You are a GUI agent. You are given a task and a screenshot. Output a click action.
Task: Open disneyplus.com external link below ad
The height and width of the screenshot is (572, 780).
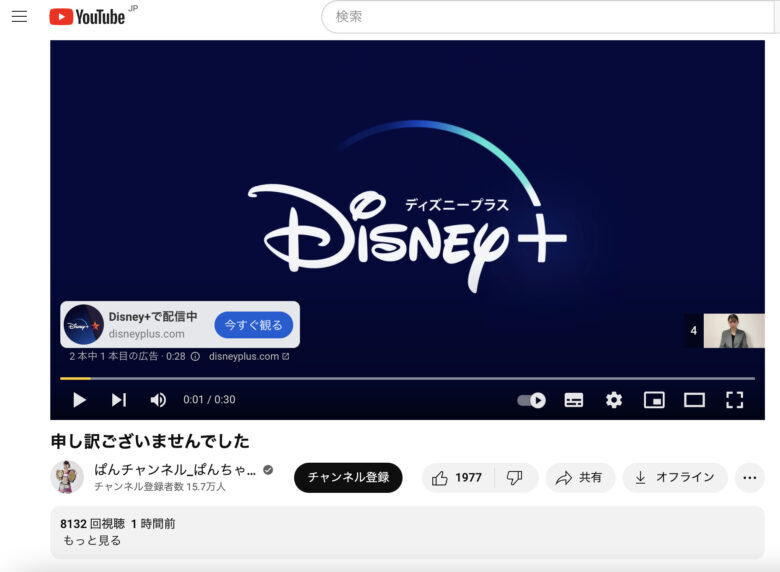click(249, 357)
